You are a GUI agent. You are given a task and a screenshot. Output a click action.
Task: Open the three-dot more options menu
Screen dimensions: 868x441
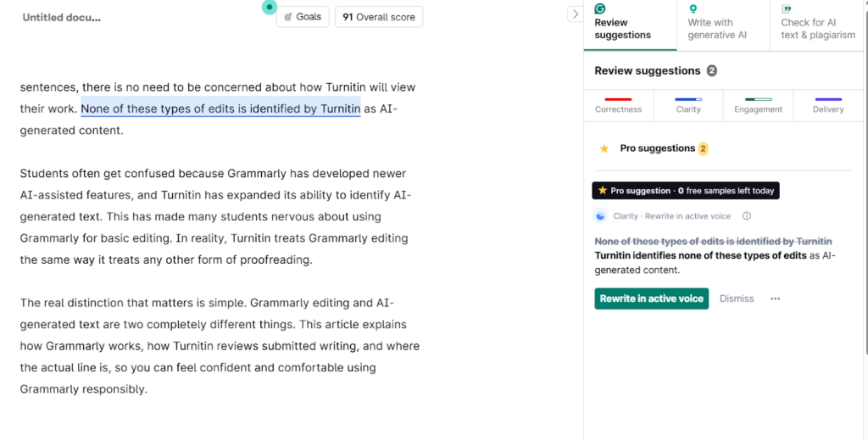point(775,299)
